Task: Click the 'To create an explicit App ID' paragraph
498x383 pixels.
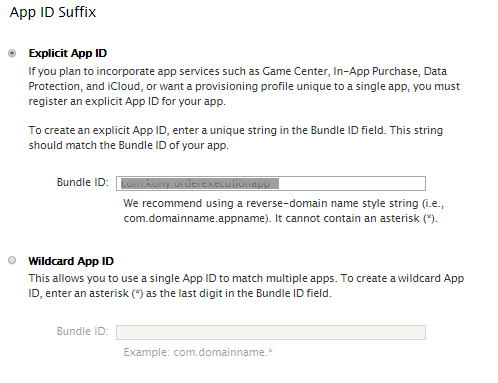Action: click(x=236, y=138)
